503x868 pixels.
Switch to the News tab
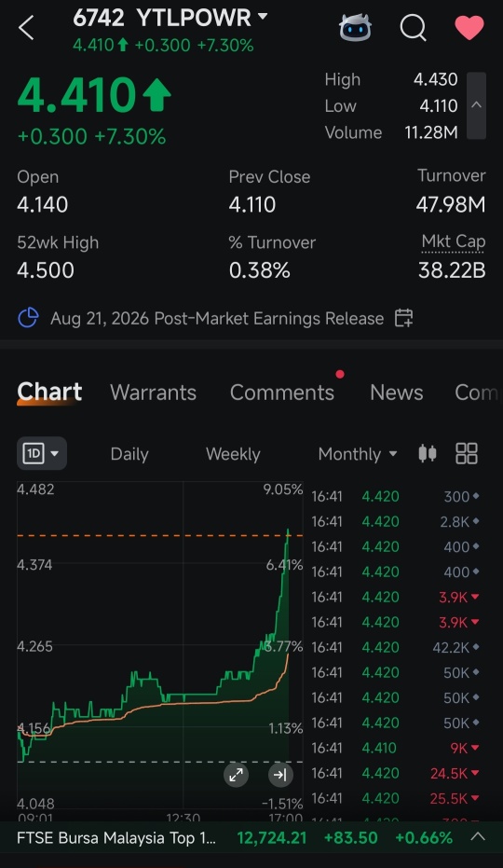tap(396, 393)
